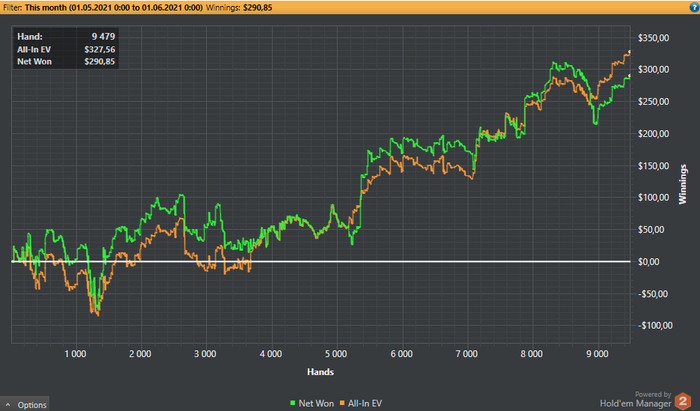The height and width of the screenshot is (411, 700).
Task: Click the $0,00 winnings axis label
Action: (x=650, y=262)
